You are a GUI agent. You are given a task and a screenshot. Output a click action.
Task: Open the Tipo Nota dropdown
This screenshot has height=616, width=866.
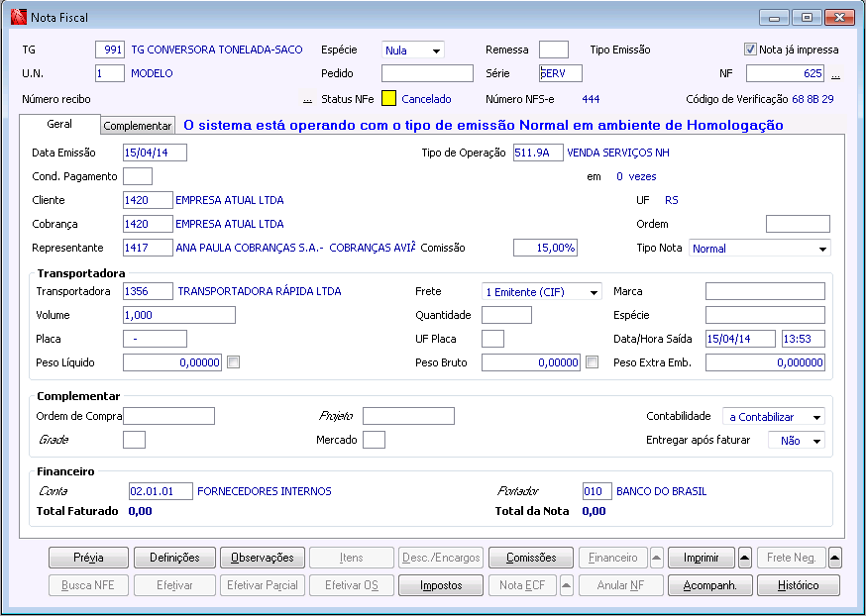(x=759, y=249)
